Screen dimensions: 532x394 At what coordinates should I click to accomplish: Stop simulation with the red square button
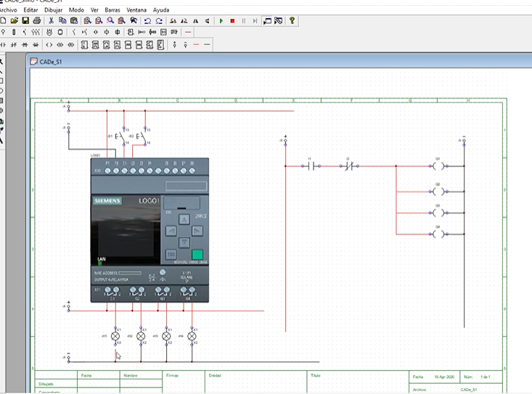point(232,21)
